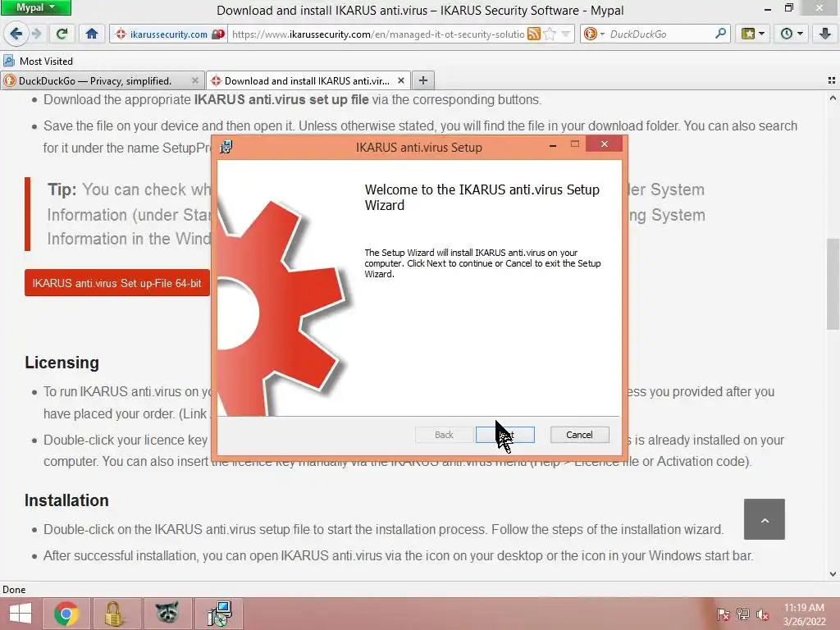Open the RSS feed subscribe icon
This screenshot has width=840, height=630.
tap(533, 34)
